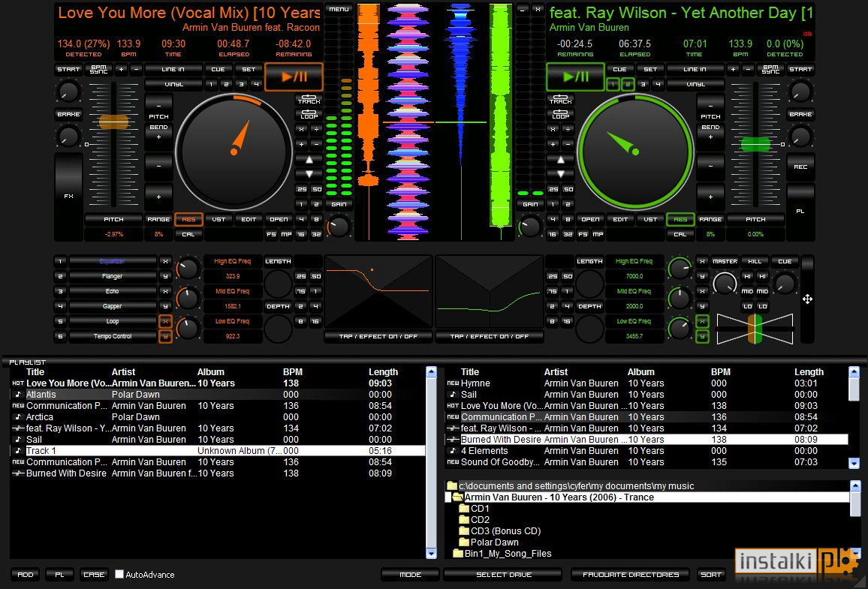Click the left playlist scrollbar down arrow
This screenshot has height=589, width=868.
(x=431, y=552)
